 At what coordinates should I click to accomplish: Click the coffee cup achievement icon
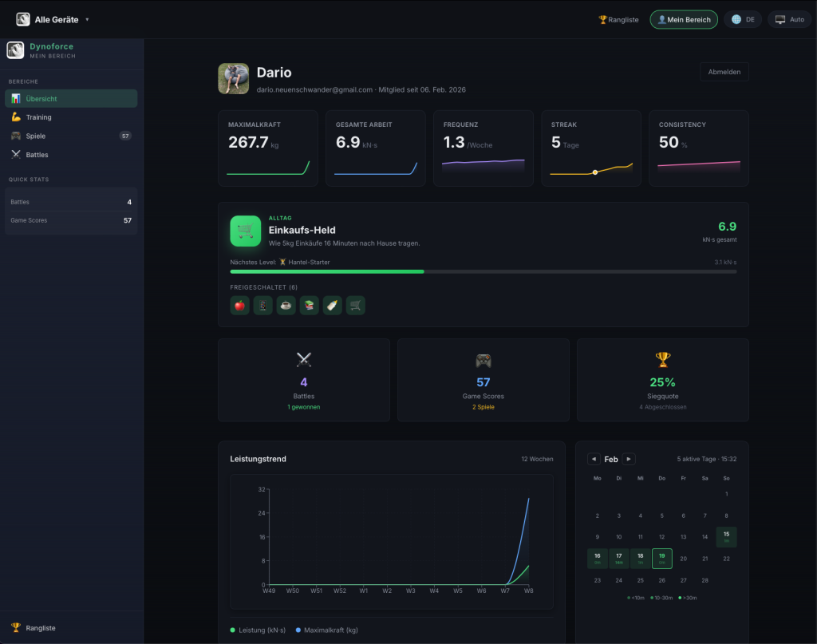(286, 305)
